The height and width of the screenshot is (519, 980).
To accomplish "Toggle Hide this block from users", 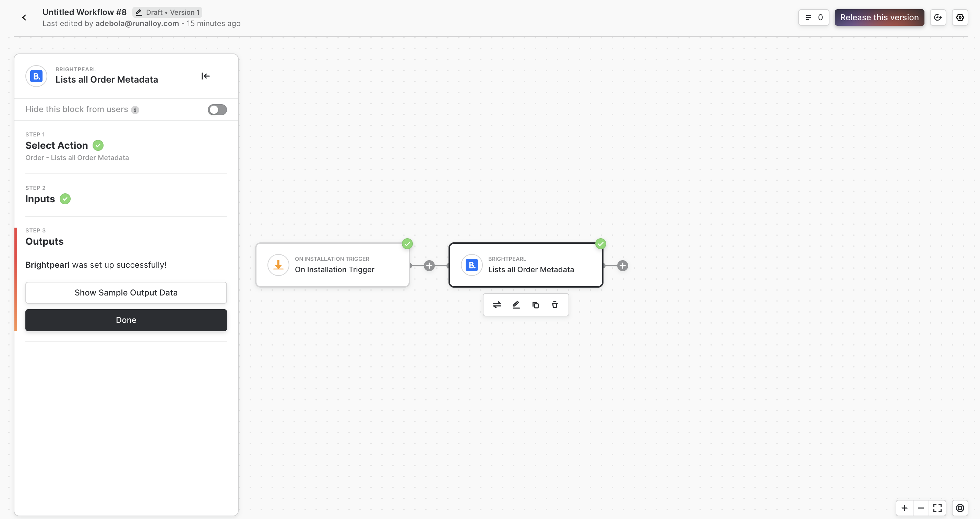I will click(217, 109).
